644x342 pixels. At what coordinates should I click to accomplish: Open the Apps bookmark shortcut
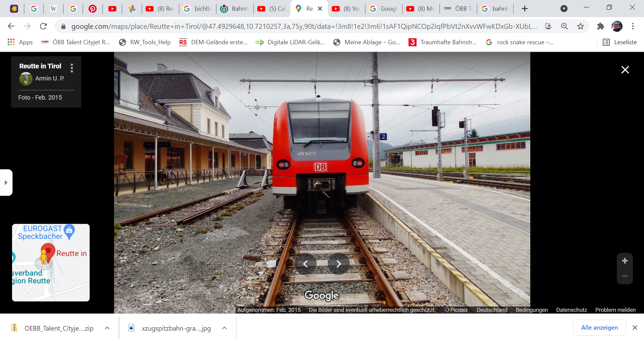coord(20,42)
